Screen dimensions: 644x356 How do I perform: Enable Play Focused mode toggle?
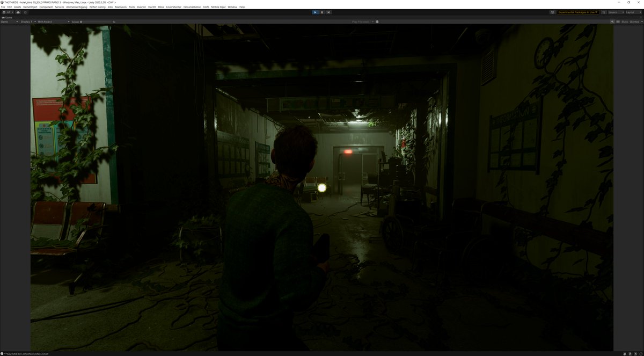[359, 21]
